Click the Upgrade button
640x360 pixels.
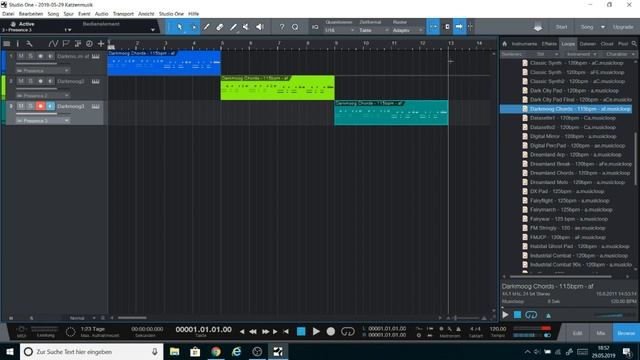click(623, 27)
